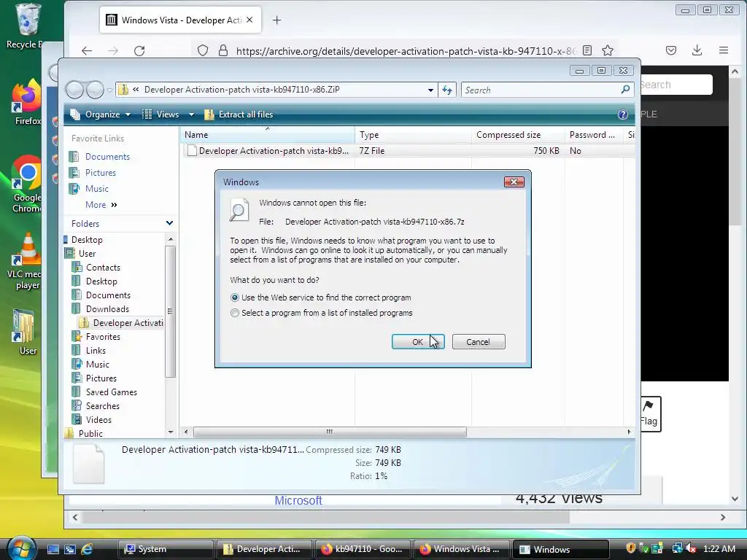
Task: Click Firefox back arrow icon
Action: (86, 50)
